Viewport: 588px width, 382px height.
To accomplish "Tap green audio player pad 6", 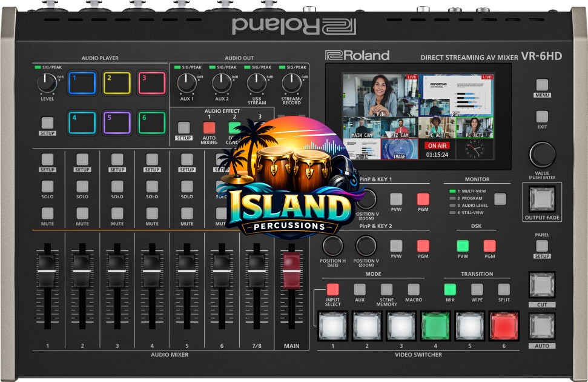I will 152,123.
